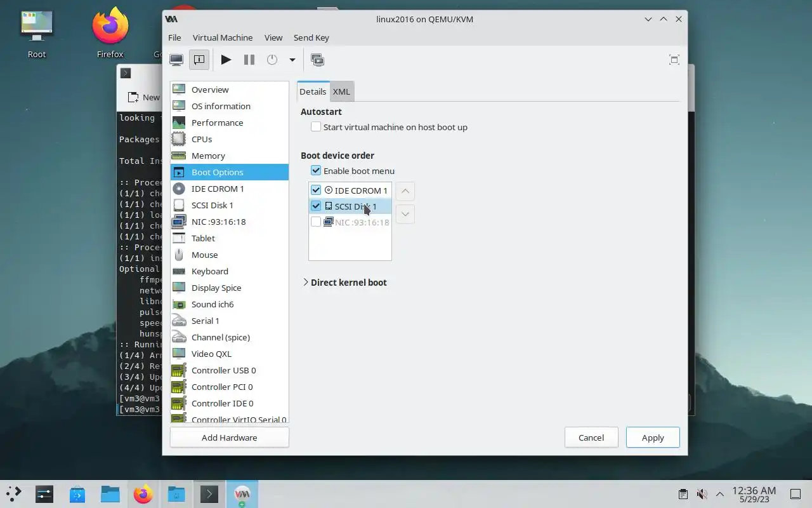The image size is (812, 508).
Task: Power on the virtual machine
Action: (x=226, y=60)
